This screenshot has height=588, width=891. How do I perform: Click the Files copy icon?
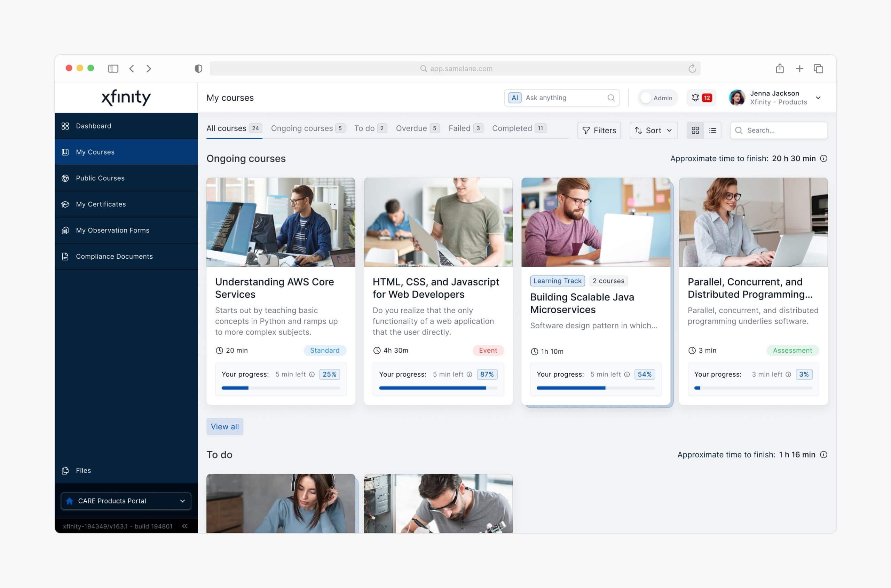click(65, 470)
